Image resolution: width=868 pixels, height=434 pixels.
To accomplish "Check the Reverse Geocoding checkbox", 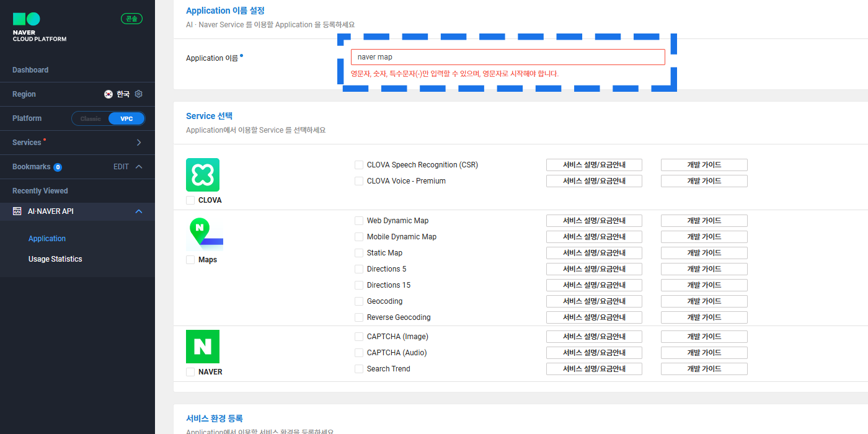I will 359,317.
